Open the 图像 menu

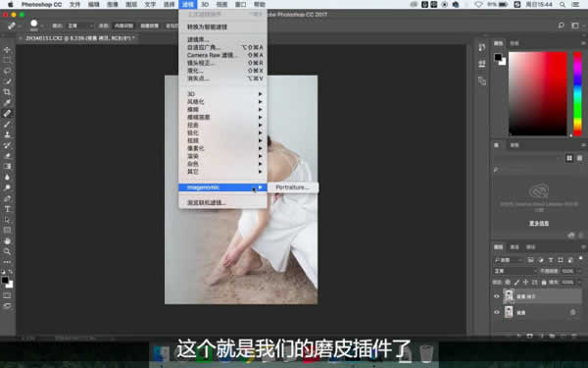click(113, 5)
